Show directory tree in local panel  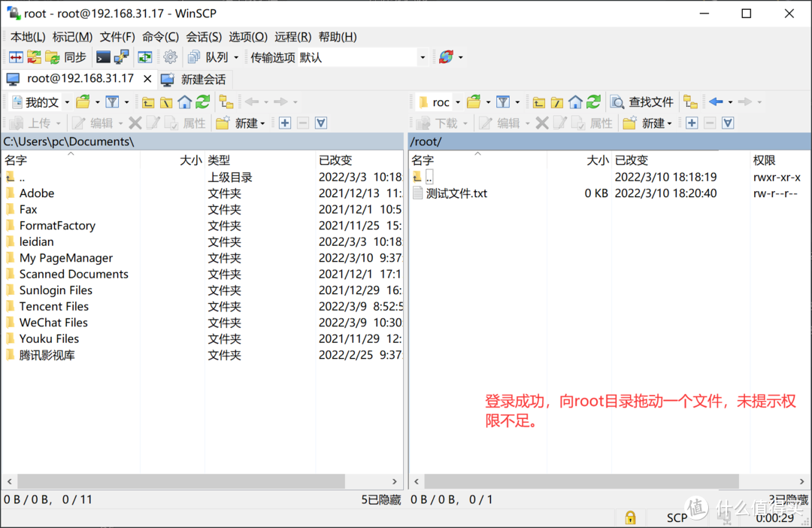pos(226,102)
